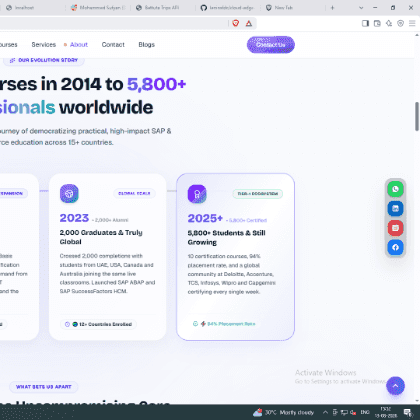Show hidden system tray icons

click(x=325, y=412)
